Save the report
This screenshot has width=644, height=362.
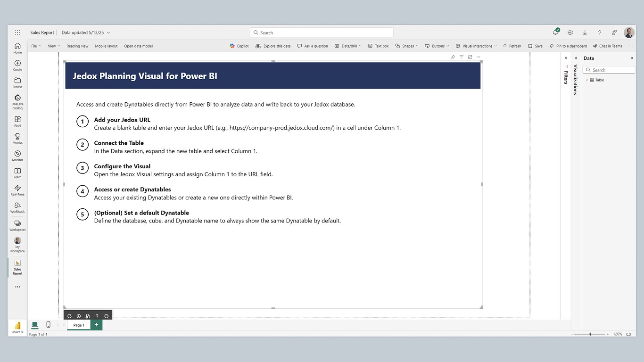click(535, 46)
